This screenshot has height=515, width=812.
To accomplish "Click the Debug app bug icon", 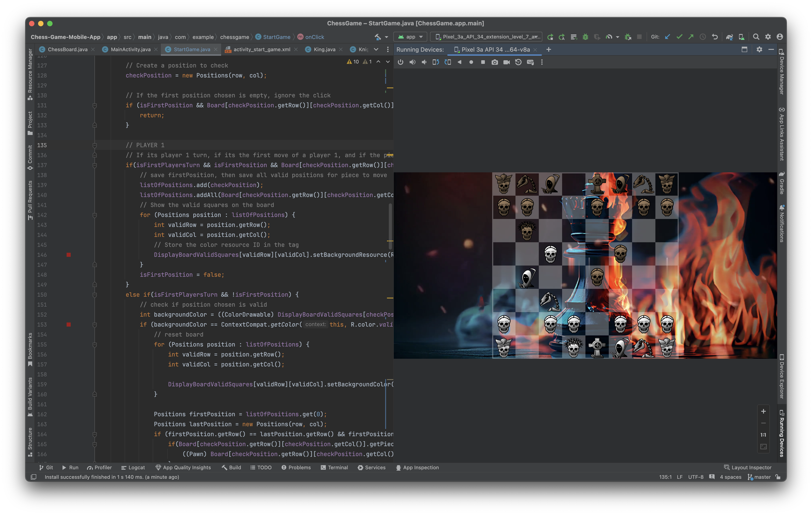I will (x=585, y=37).
